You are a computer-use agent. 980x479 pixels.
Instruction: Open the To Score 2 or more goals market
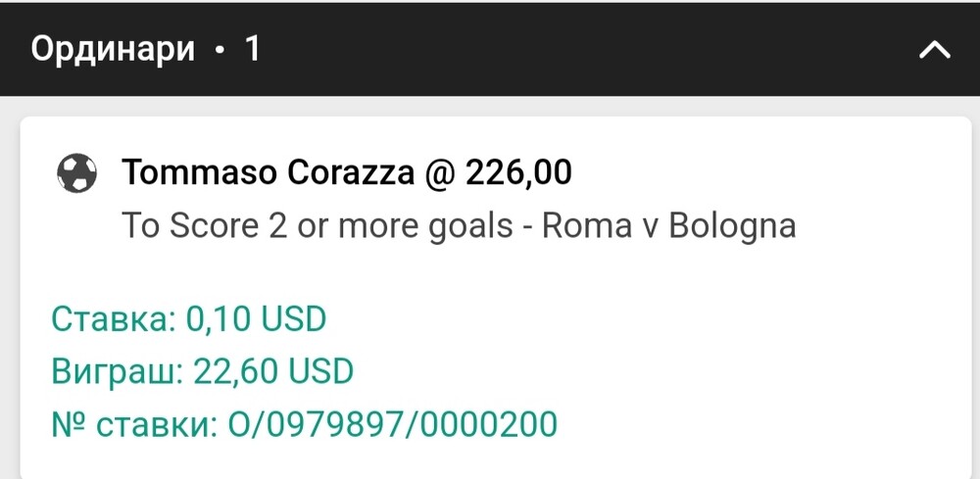[318, 226]
